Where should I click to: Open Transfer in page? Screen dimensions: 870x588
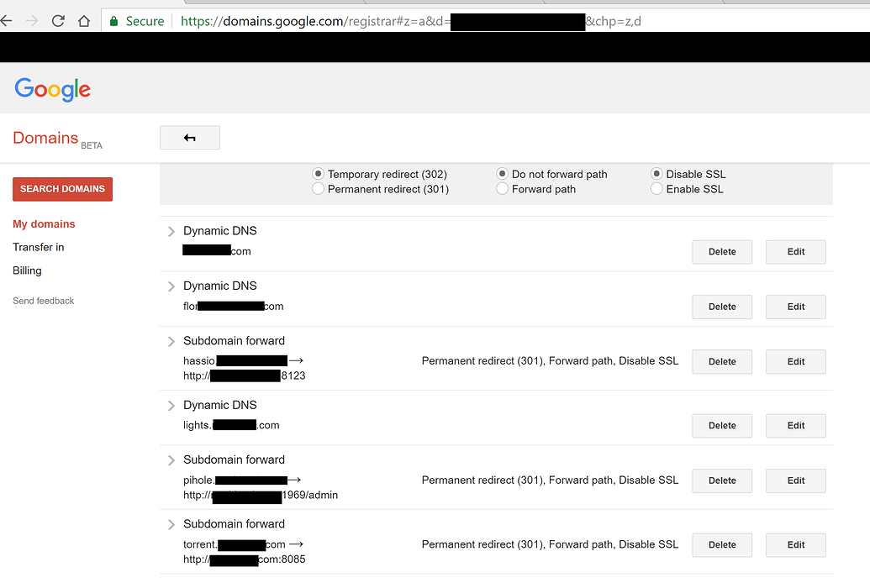pos(39,248)
